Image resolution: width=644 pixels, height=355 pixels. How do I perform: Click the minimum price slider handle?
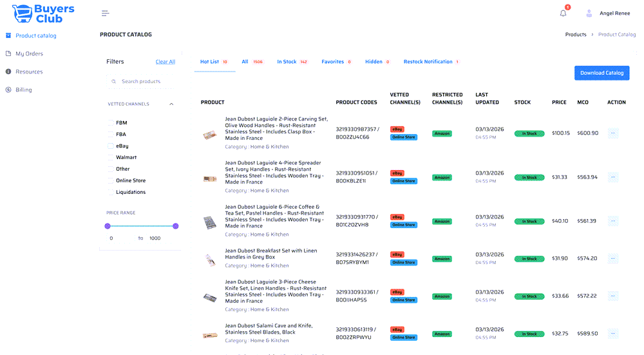(108, 226)
